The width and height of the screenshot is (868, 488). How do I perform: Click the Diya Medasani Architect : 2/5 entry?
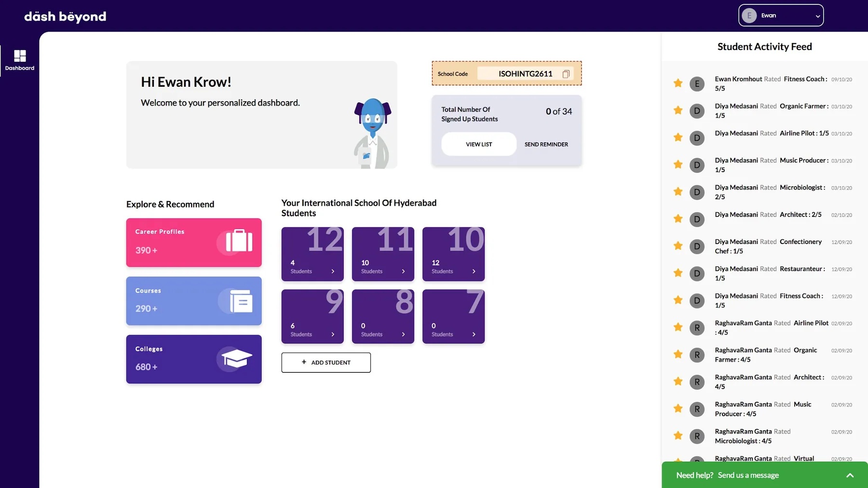[764, 218]
